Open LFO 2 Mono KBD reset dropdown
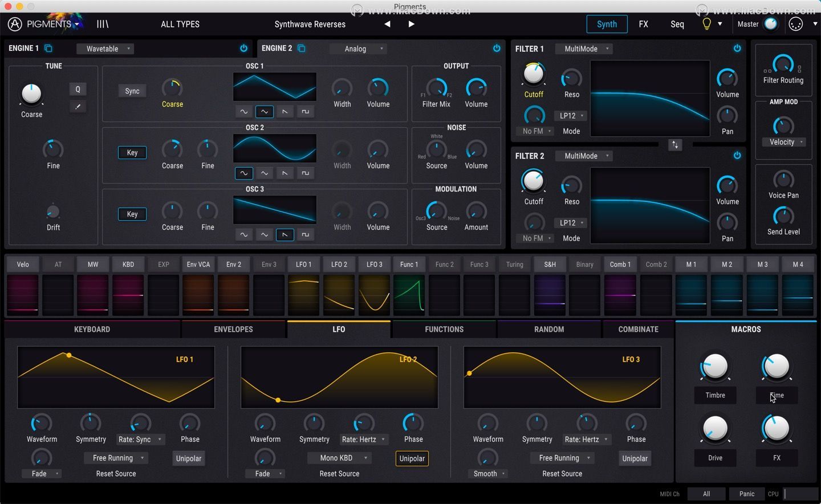The image size is (821, 504). pos(340,458)
